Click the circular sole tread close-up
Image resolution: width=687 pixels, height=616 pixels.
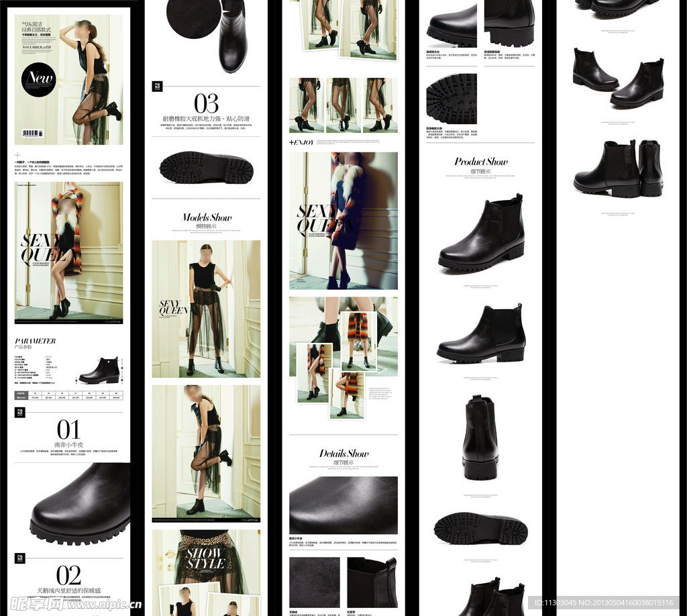pyautogui.click(x=452, y=99)
